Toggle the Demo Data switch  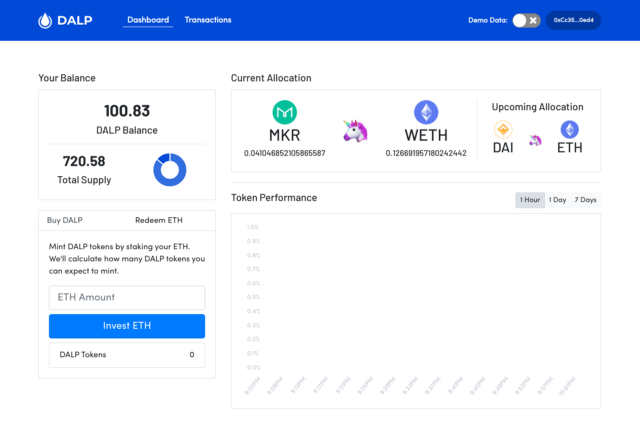(527, 20)
